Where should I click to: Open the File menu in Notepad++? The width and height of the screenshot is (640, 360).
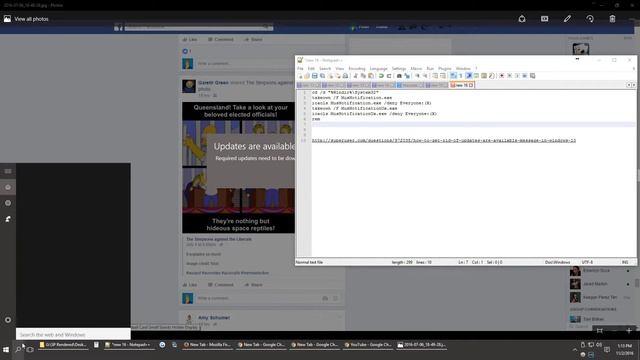(300, 69)
